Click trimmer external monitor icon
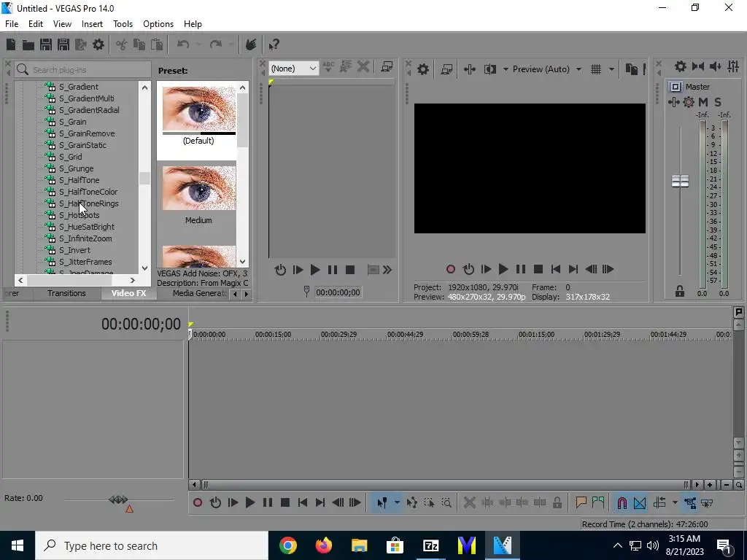 pos(387,66)
